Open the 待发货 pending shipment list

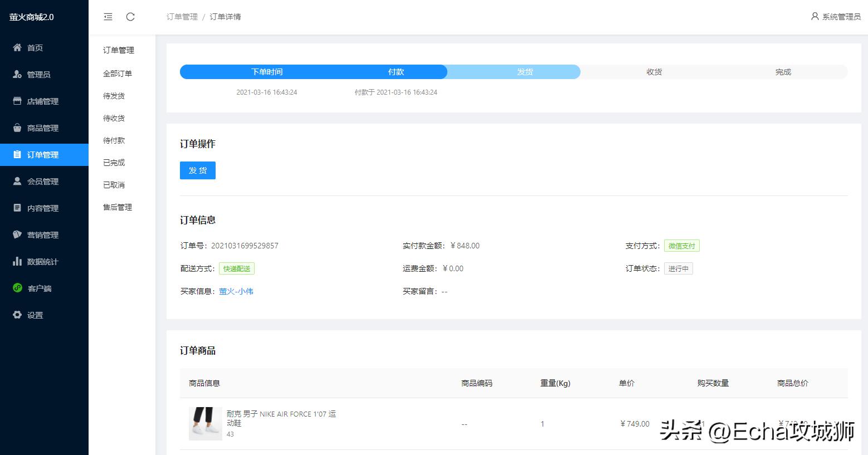pyautogui.click(x=113, y=95)
